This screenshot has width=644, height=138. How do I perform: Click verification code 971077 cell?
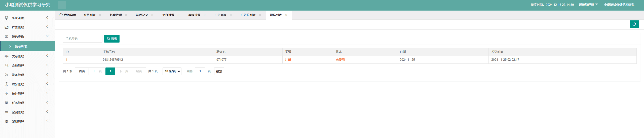pos(248,60)
